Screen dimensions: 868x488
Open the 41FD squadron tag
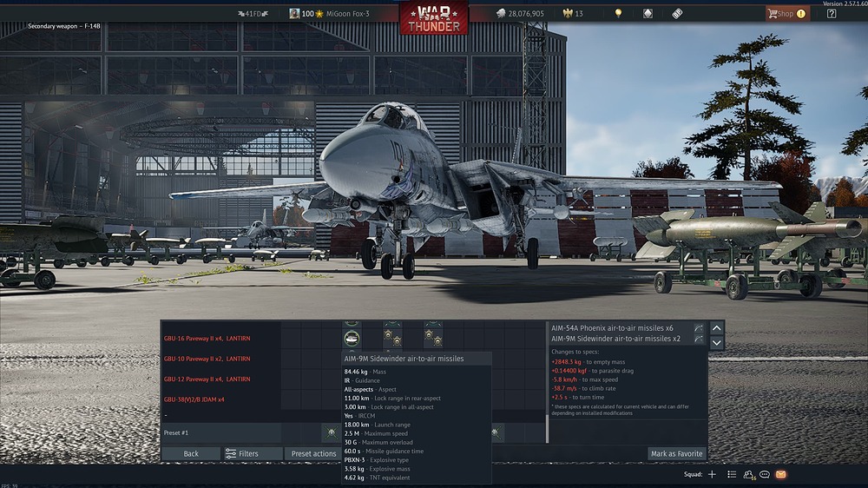(253, 13)
